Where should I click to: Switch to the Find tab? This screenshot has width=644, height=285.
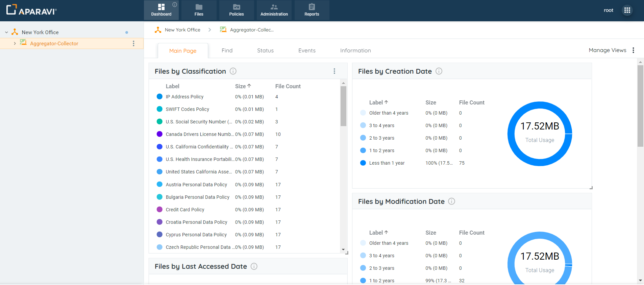[x=227, y=51]
